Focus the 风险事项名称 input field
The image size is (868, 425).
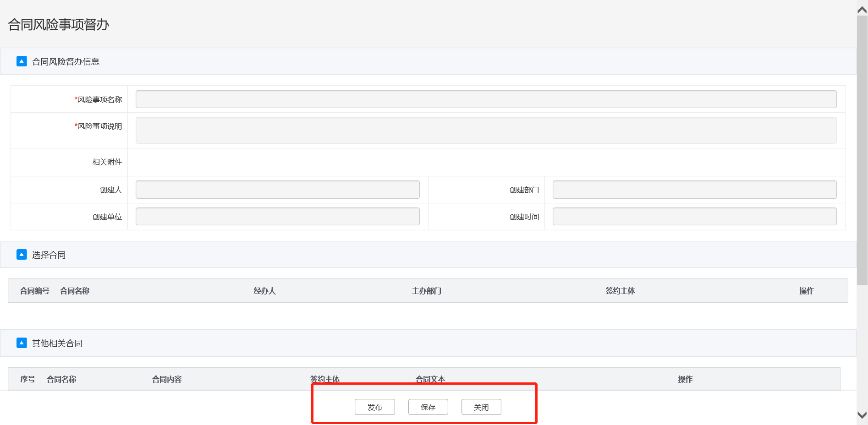pyautogui.click(x=486, y=99)
